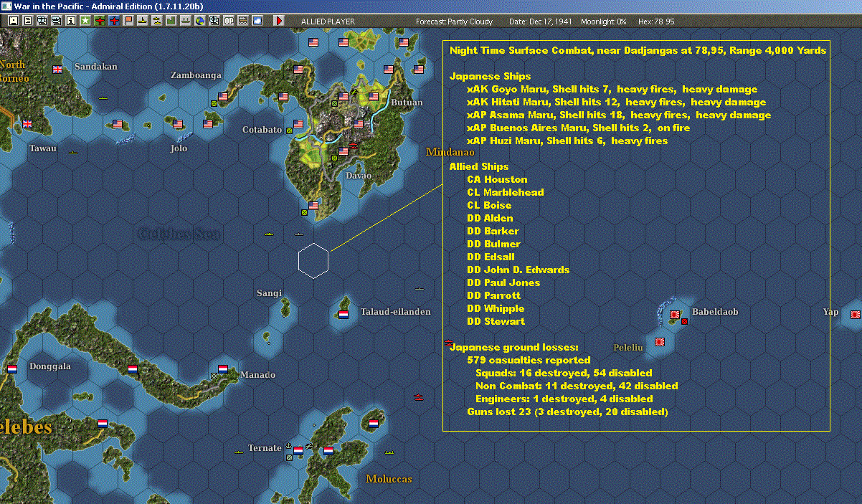The height and width of the screenshot is (504, 862).
Task: Click the ship row on green icon
Action: [185, 21]
